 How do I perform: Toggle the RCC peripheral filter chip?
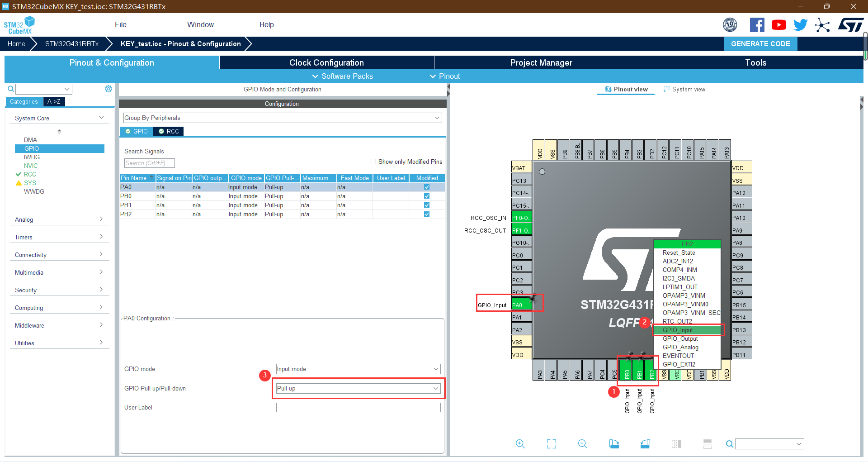pyautogui.click(x=168, y=131)
